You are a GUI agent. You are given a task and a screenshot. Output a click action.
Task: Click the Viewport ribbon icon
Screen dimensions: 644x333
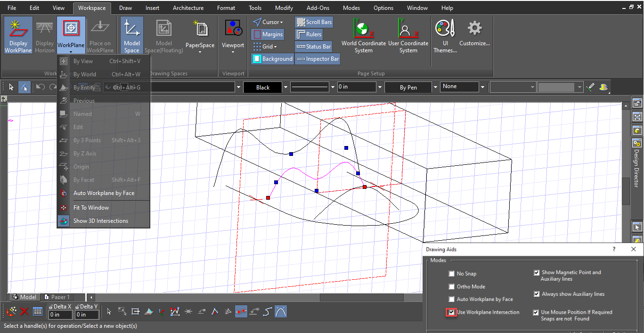point(233,35)
